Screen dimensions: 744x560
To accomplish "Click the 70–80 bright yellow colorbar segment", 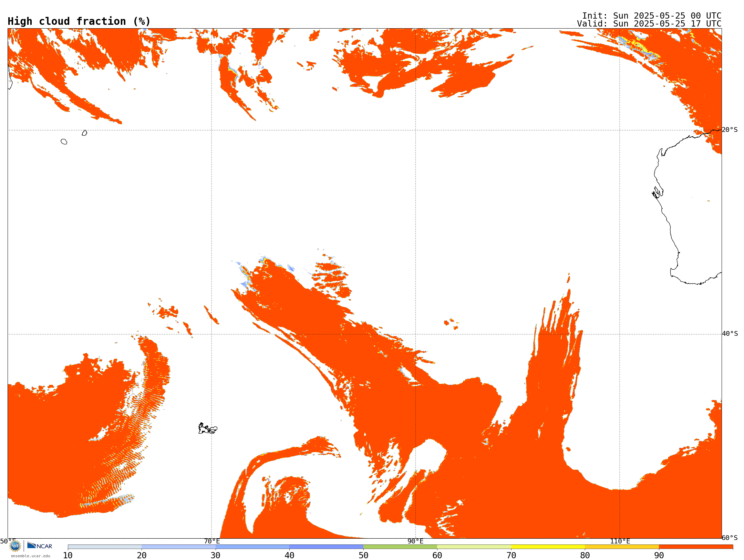I will click(548, 547).
